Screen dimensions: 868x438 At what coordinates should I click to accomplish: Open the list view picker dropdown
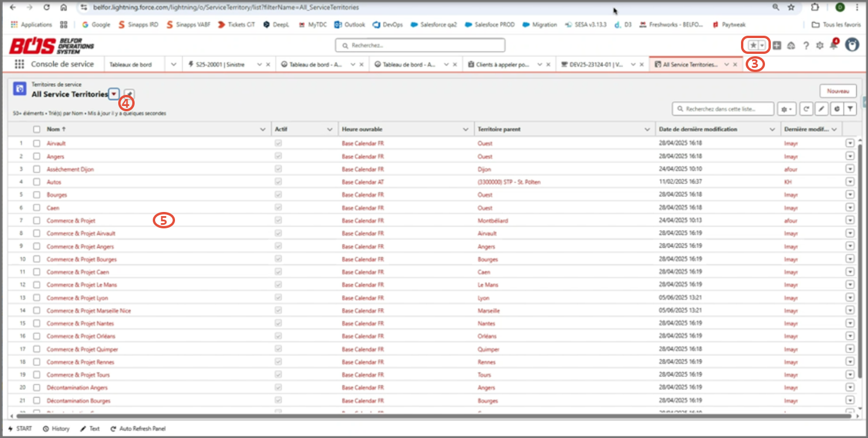coord(114,94)
